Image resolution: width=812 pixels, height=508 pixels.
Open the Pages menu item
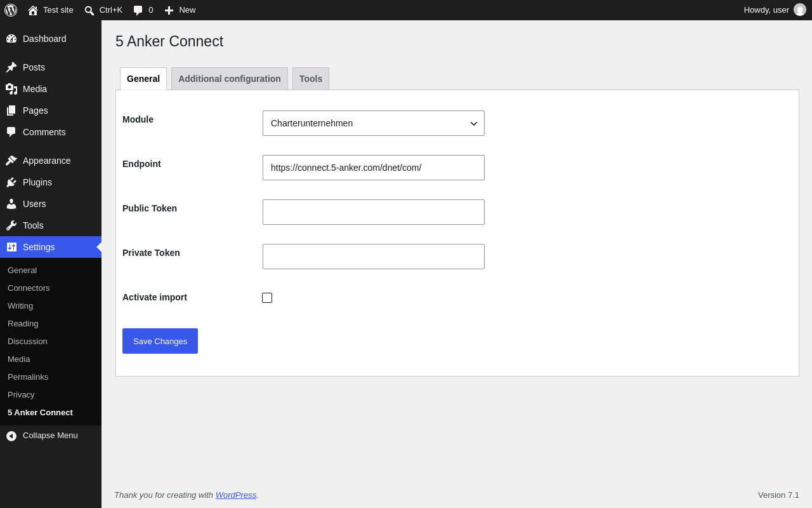click(x=51, y=110)
